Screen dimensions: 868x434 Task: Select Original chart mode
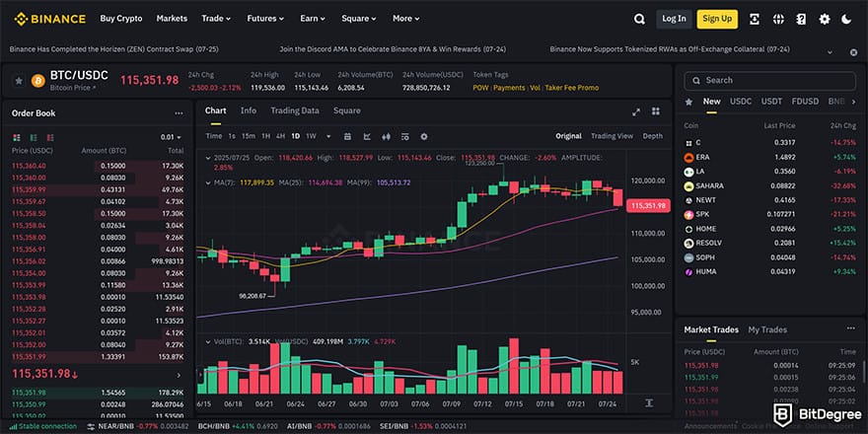point(568,136)
